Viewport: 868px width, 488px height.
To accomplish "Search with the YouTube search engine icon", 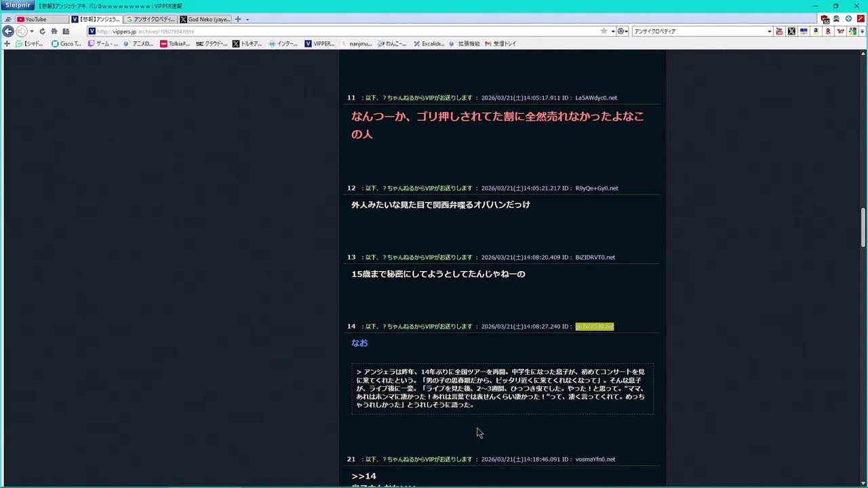I will [779, 31].
